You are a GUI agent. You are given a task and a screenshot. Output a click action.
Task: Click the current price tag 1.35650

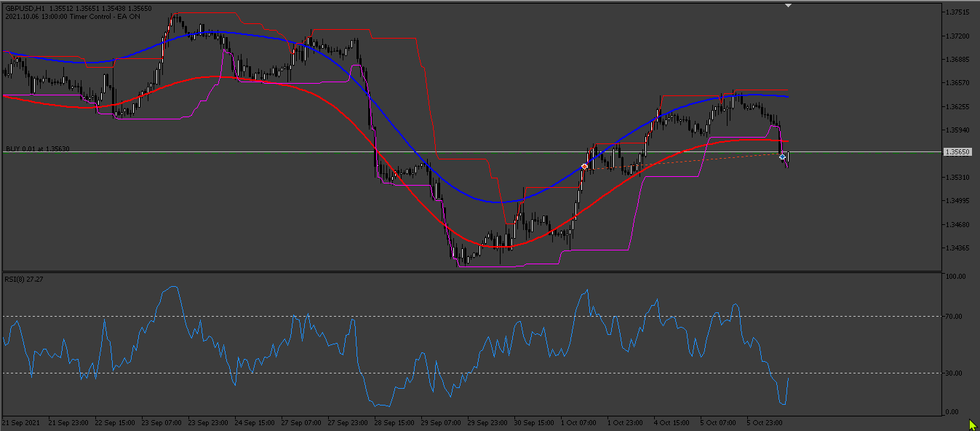point(957,152)
